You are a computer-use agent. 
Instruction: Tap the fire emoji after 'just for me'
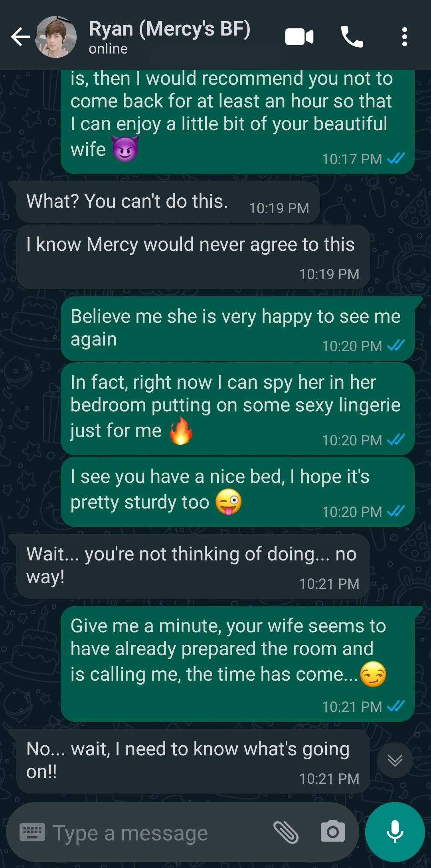tap(181, 431)
